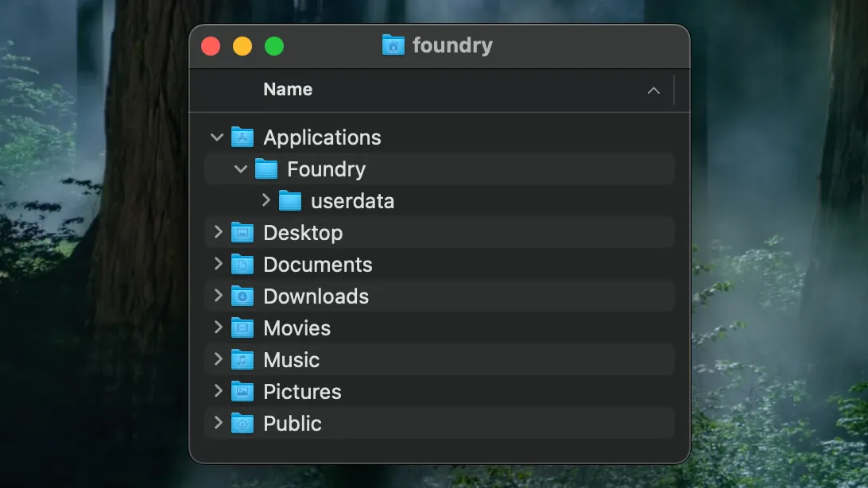
Task: Select the Music row text
Action: tap(291, 360)
